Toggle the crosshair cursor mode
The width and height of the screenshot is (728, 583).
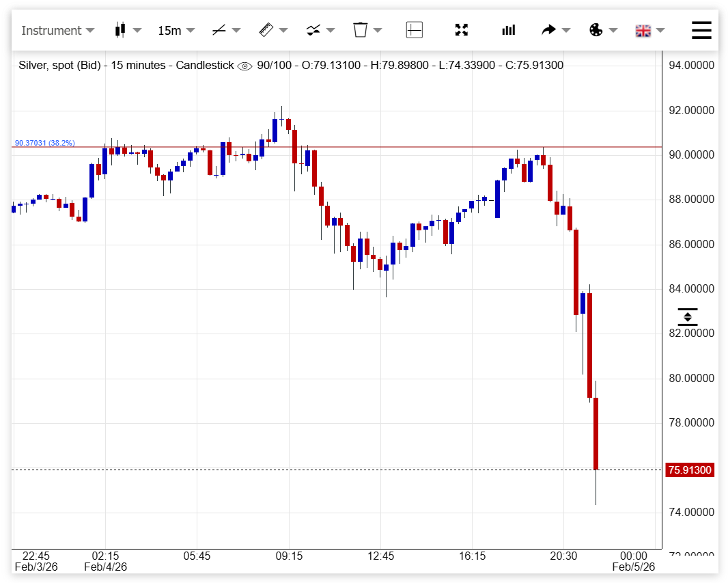coord(414,30)
